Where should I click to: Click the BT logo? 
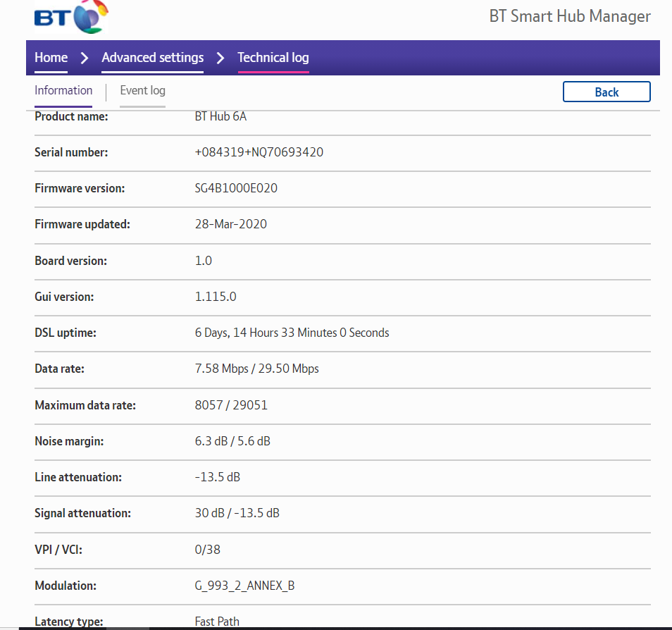click(x=70, y=17)
